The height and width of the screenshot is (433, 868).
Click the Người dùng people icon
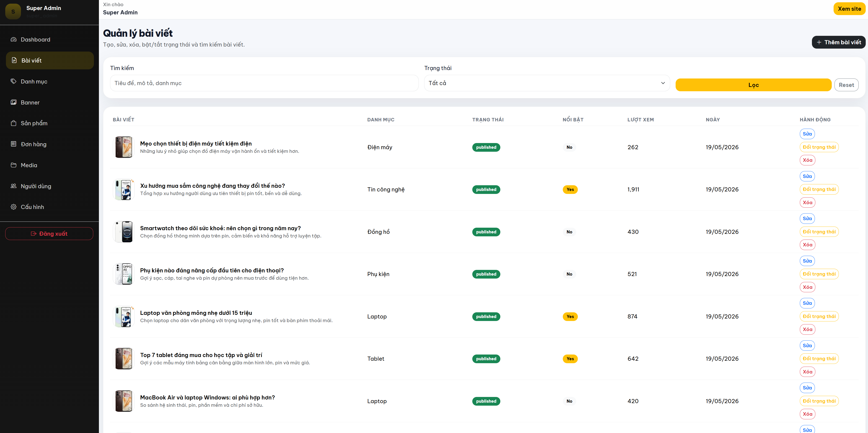13,186
